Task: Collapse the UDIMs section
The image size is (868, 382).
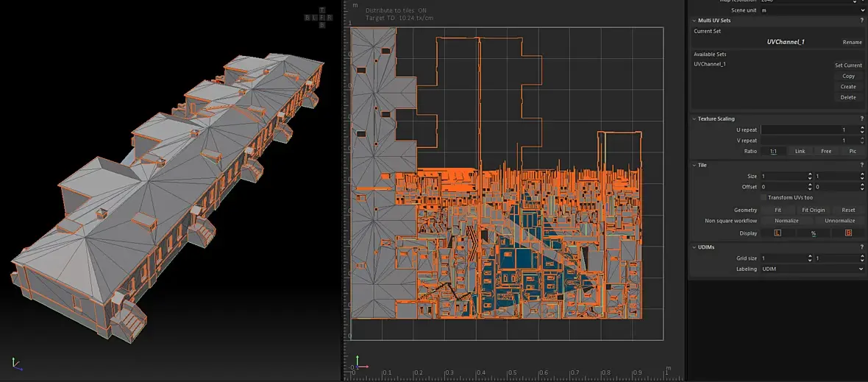Action: tap(694, 247)
